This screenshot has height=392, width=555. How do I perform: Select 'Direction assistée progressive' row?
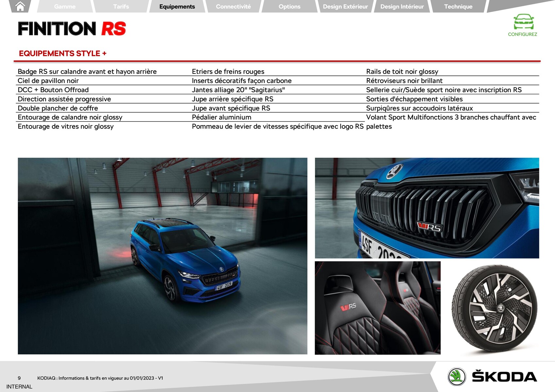(64, 99)
